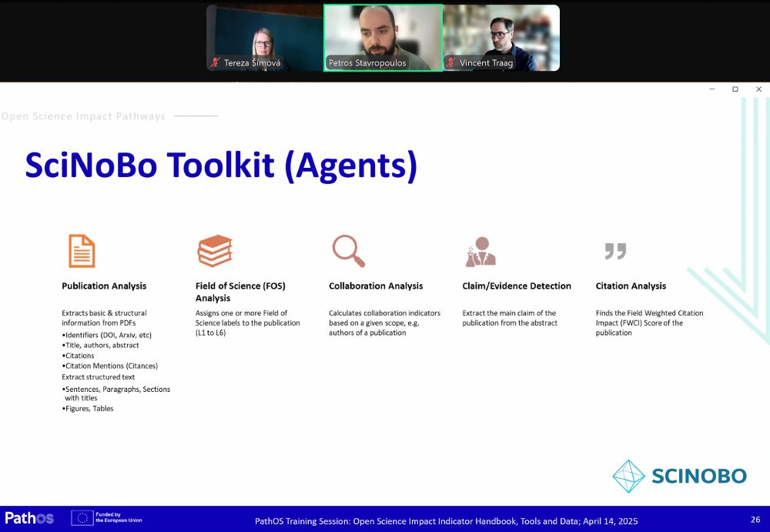Click the orange document icon for Publication Analysis
The height and width of the screenshot is (532, 770).
pos(82,251)
